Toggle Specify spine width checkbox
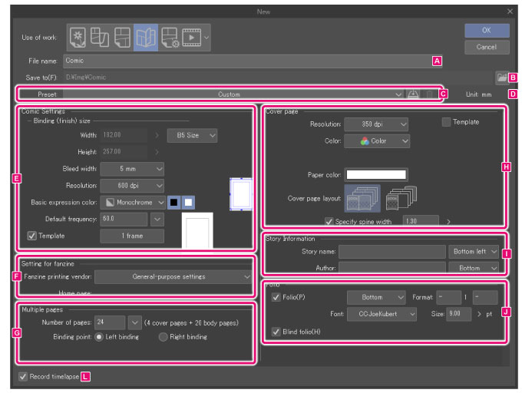 coord(329,222)
